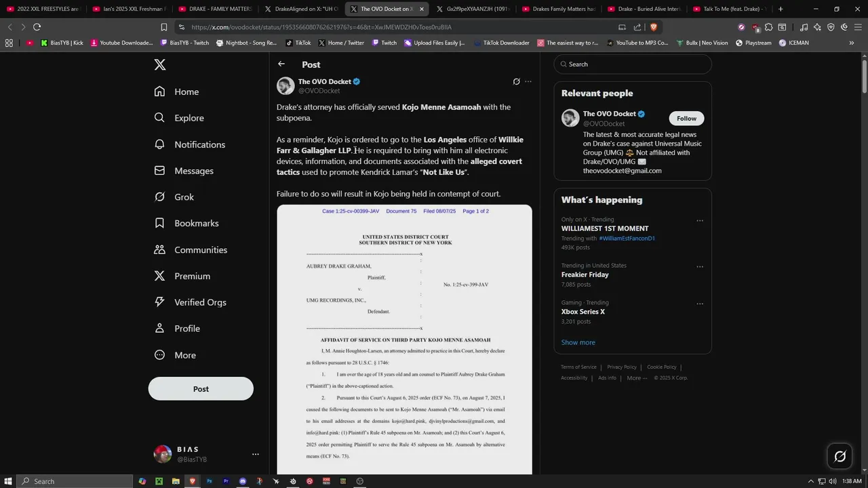Open BiasTYB | Kick bookmark

tap(62, 43)
